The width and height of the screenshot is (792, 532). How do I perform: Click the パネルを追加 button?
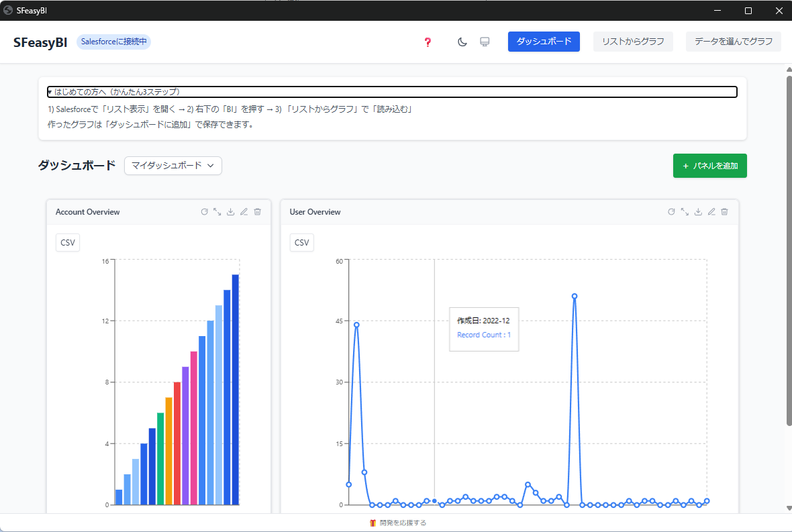[709, 166]
